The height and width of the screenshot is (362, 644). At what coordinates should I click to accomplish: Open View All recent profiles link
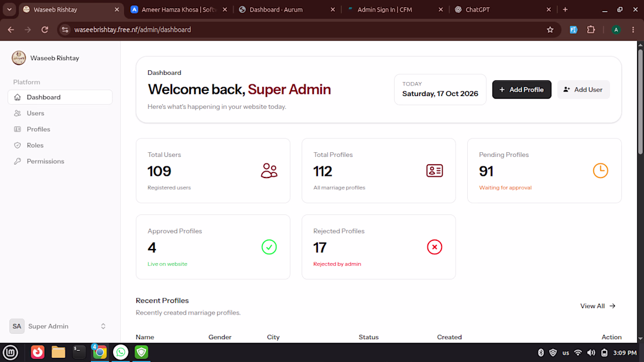tap(598, 306)
